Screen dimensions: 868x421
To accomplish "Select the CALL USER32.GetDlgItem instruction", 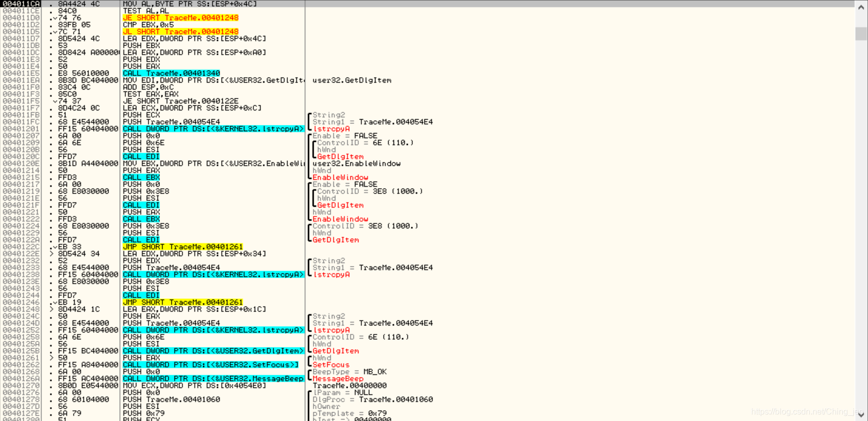I will (213, 351).
